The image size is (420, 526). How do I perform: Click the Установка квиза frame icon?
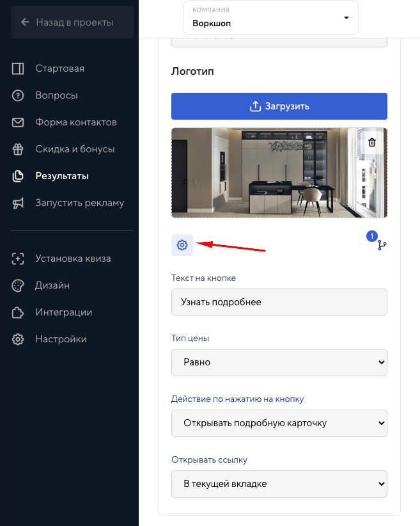point(18,259)
